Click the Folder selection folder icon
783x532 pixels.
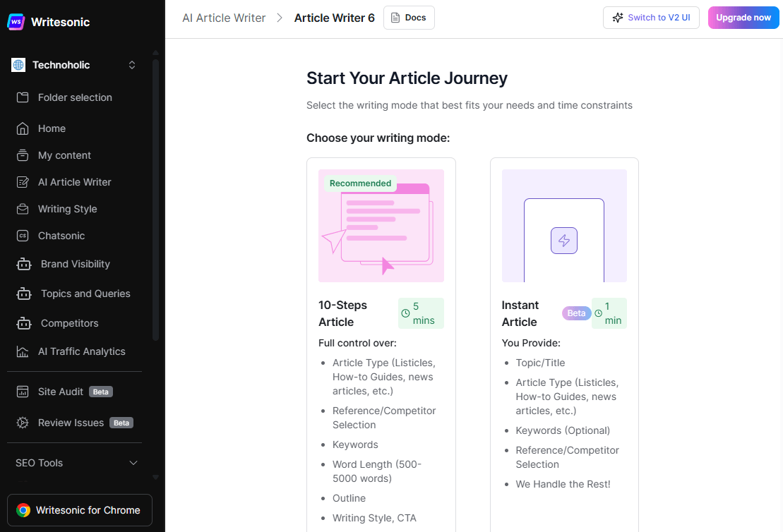(23, 97)
